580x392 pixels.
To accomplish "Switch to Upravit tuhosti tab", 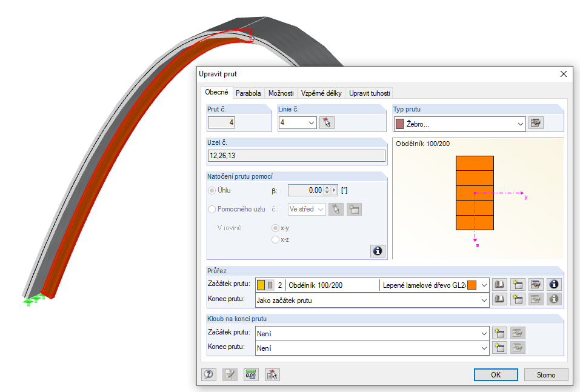I will click(x=370, y=93).
